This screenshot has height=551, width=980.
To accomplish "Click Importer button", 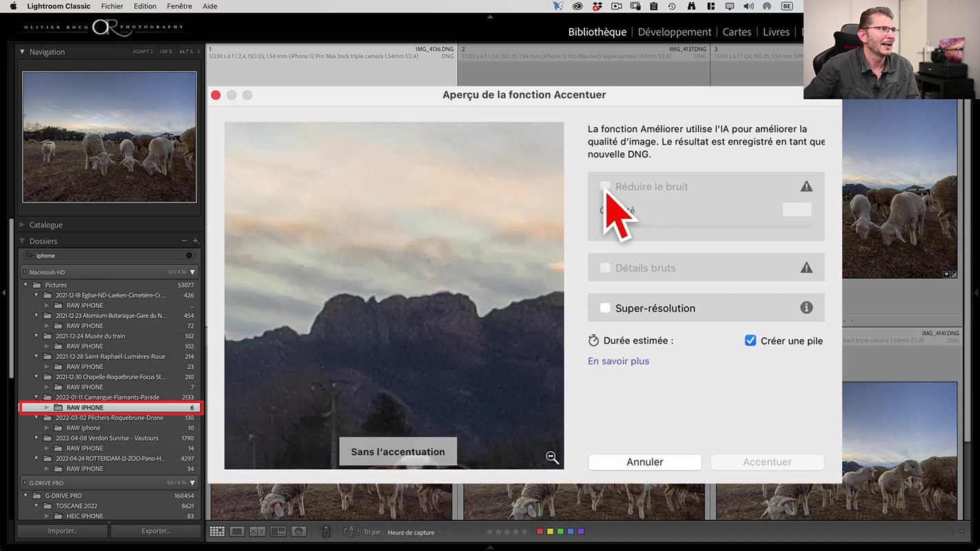I will [x=63, y=531].
